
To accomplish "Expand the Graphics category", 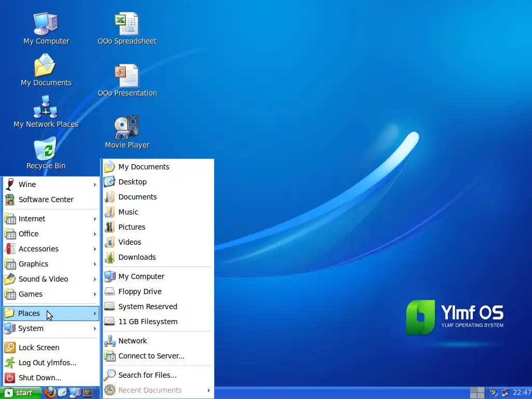I will [x=51, y=264].
